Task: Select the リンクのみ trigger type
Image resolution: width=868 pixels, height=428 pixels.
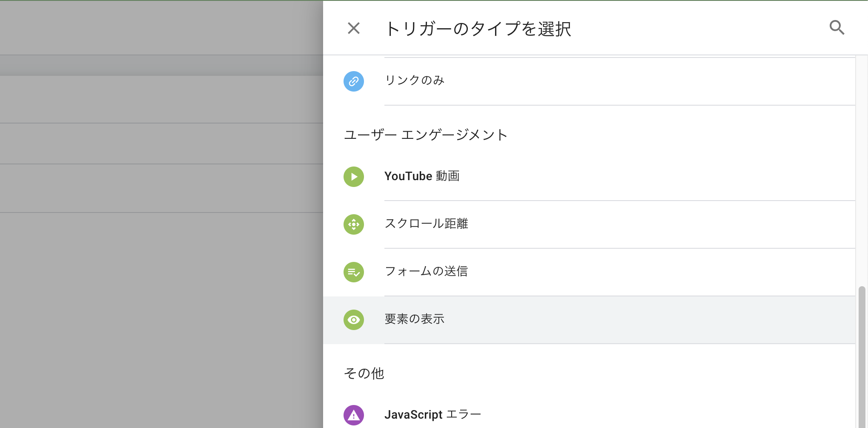Action: tap(589, 81)
